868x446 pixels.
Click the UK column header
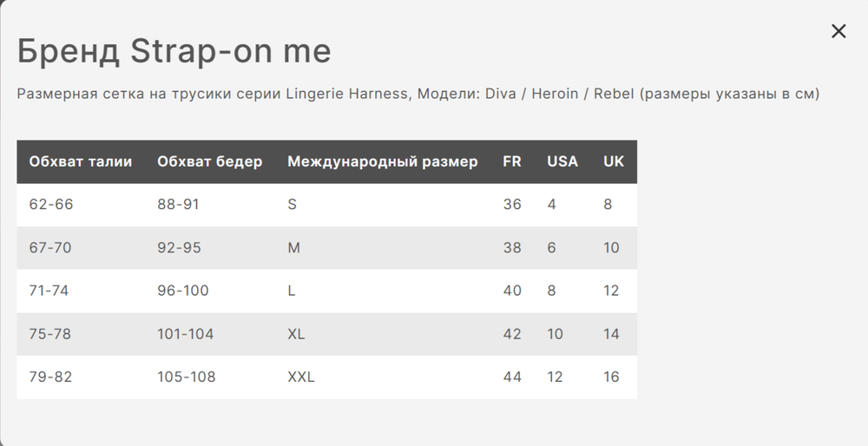(x=614, y=161)
